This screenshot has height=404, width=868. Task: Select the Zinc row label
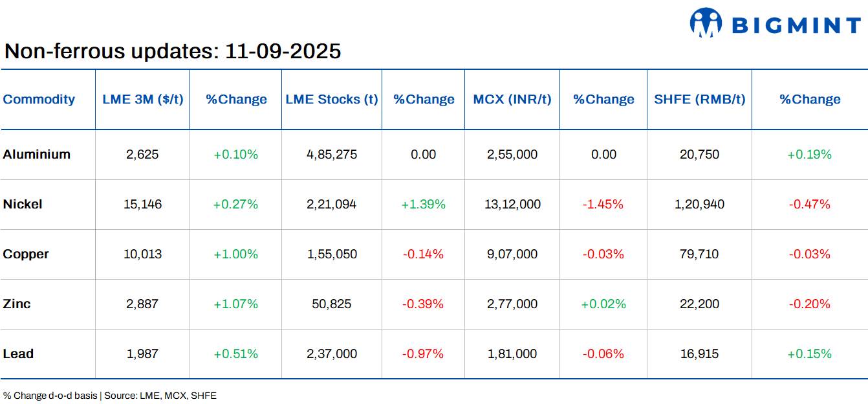[17, 304]
